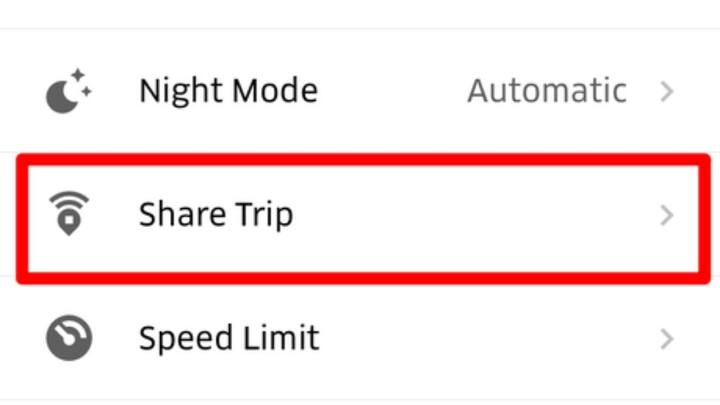Expand Speed Limit using its chevron arrow

click(x=667, y=338)
